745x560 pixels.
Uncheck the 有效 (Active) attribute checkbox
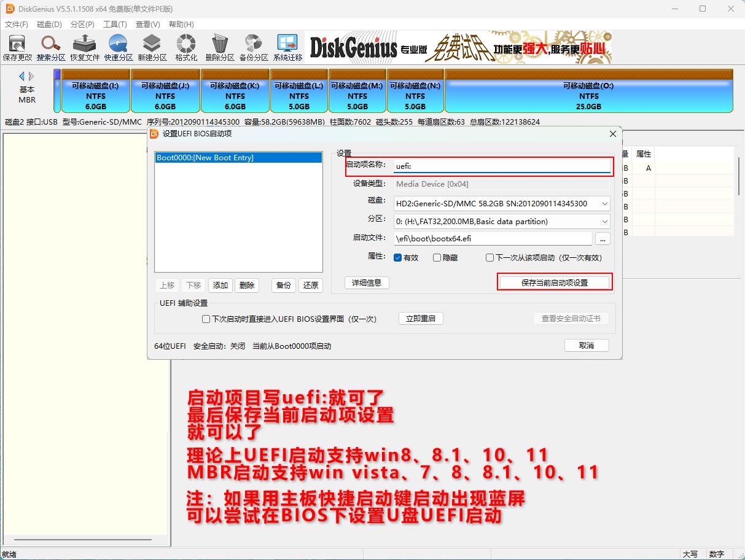click(x=398, y=258)
